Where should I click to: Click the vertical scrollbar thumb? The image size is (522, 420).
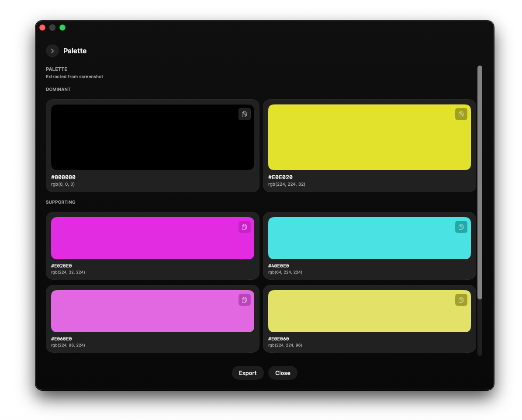[x=480, y=182]
